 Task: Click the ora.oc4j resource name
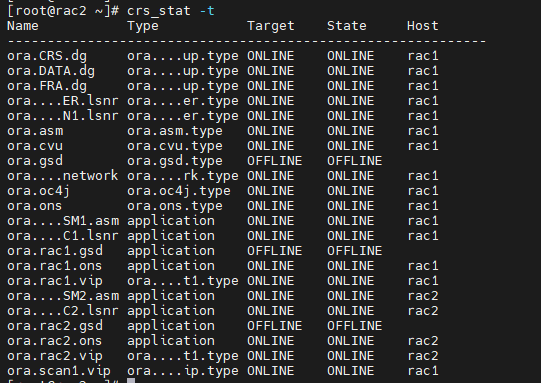(39, 191)
